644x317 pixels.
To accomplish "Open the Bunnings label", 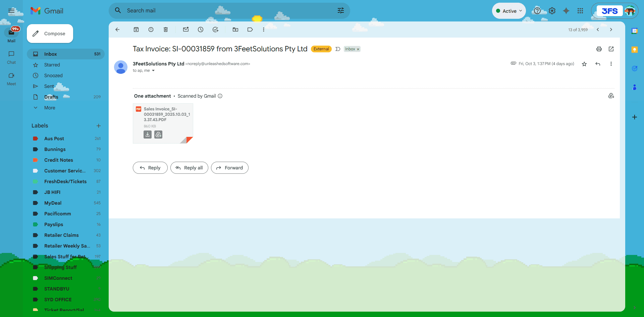I will click(x=66, y=149).
